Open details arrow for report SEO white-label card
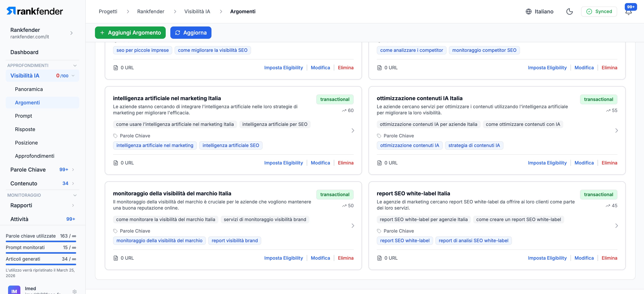 (x=616, y=226)
